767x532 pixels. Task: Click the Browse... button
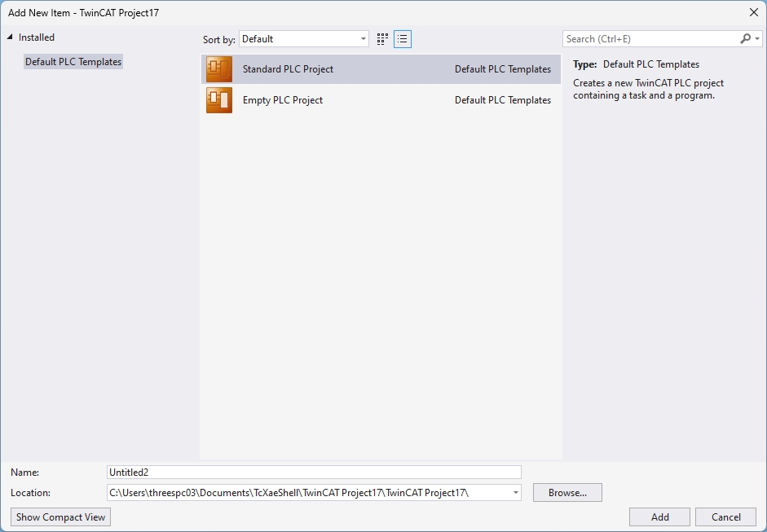pyautogui.click(x=567, y=492)
